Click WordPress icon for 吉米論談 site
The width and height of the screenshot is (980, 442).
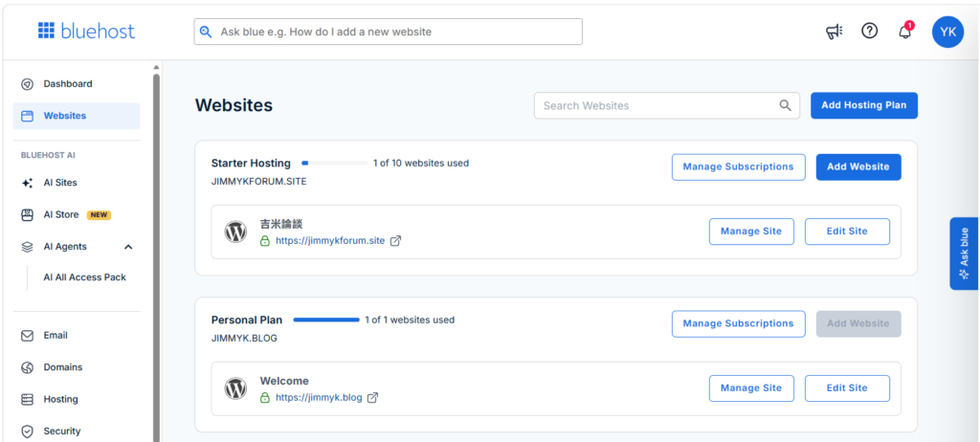pos(235,232)
